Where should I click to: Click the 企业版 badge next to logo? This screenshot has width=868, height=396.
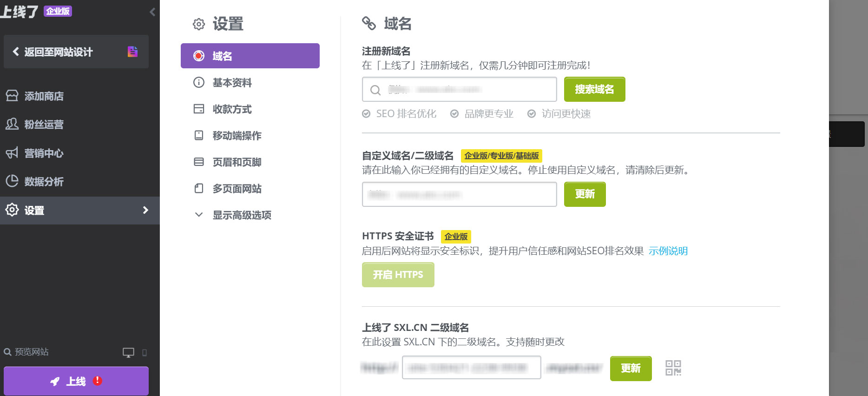[58, 11]
